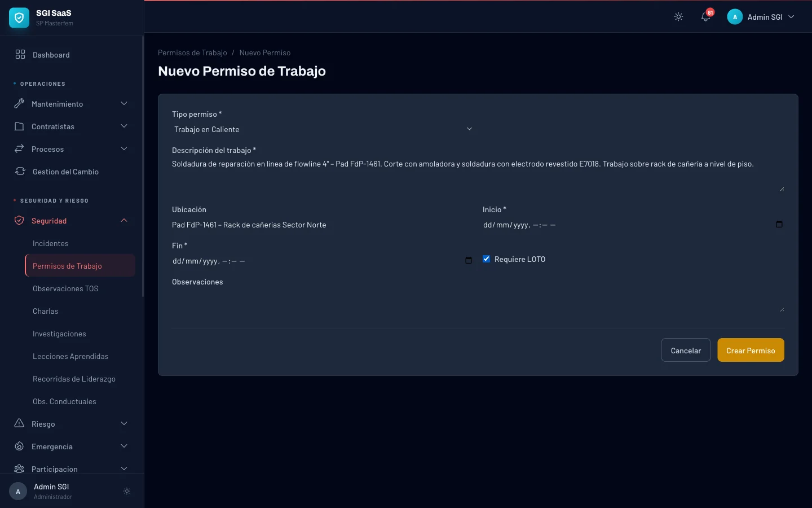812x508 pixels.
Task: Open calendar picker for Inicio field
Action: tap(779, 225)
